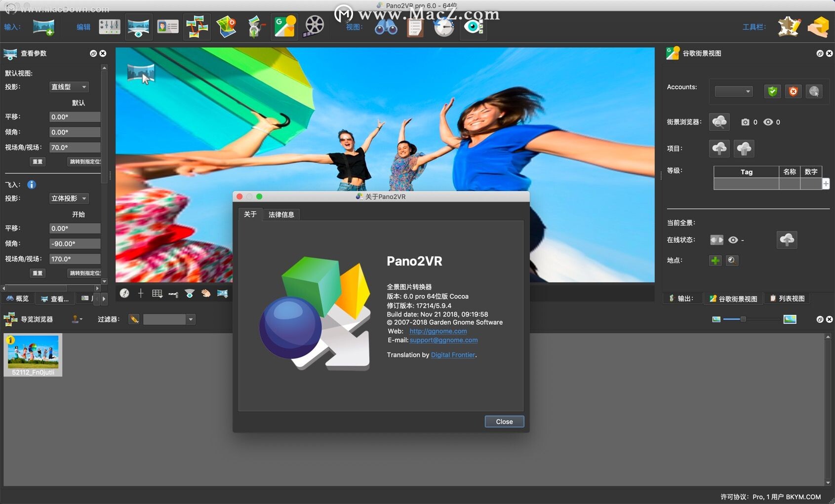The image size is (835, 504).
Task: Click the output meat grinder icon
Action: tap(255, 27)
